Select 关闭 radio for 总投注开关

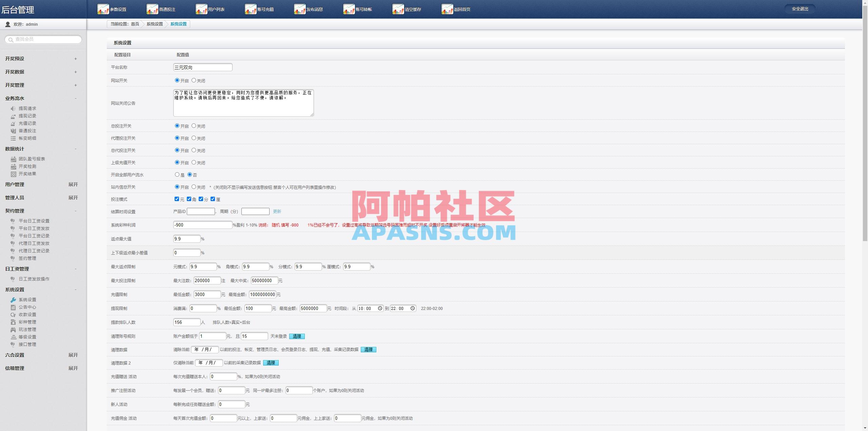click(x=194, y=126)
